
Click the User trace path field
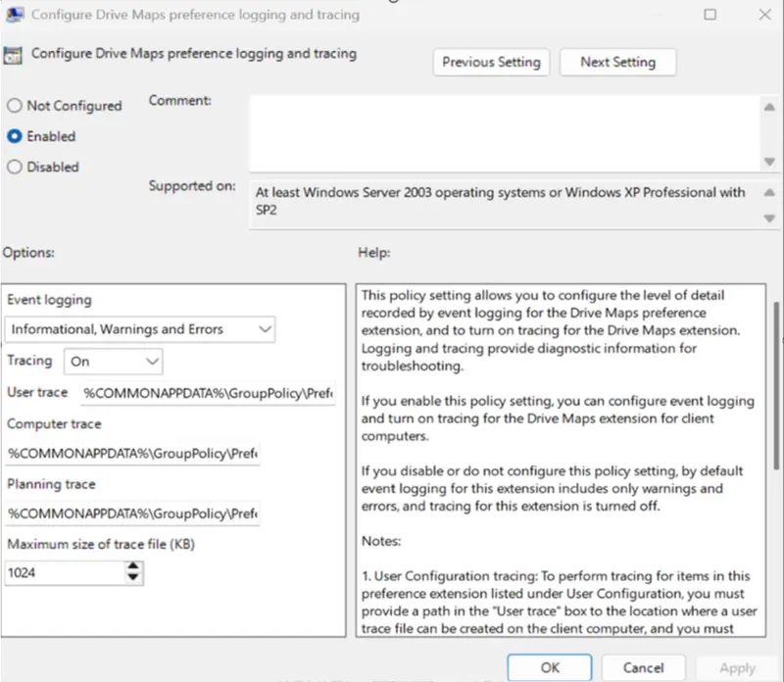pyautogui.click(x=210, y=393)
